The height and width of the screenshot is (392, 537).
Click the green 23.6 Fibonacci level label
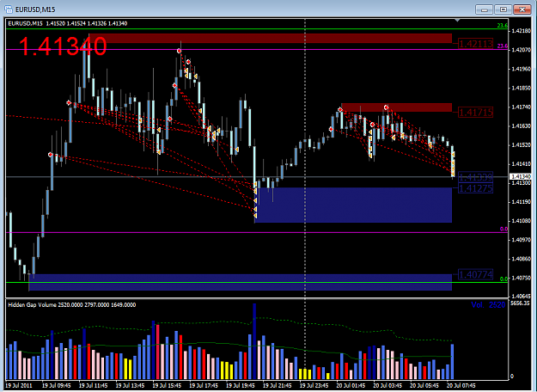point(503,26)
